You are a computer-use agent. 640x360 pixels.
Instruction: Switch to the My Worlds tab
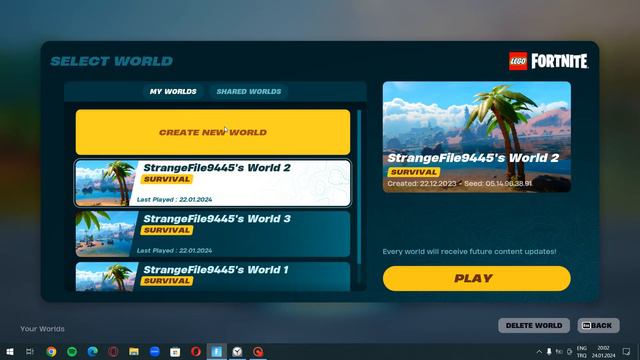coord(173,91)
